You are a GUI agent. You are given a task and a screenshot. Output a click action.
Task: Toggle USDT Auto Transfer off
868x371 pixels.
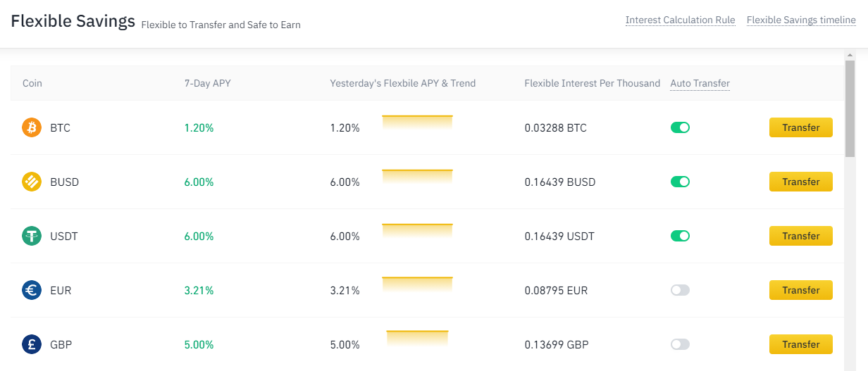tap(680, 236)
